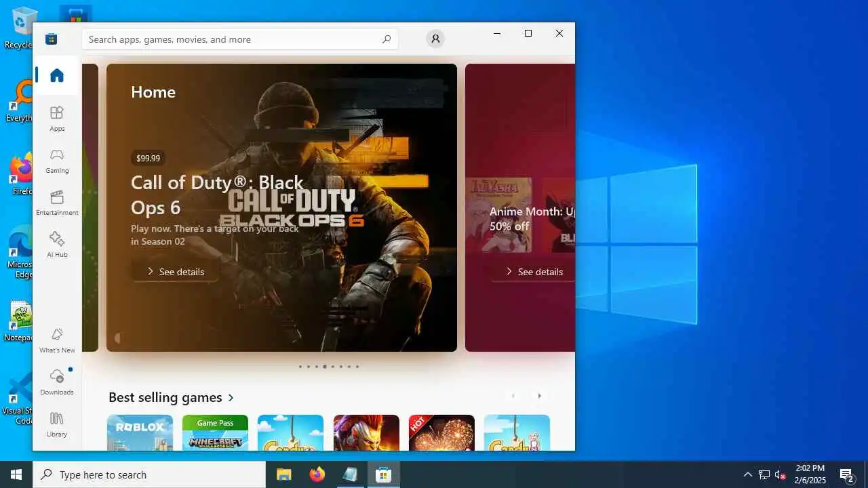This screenshot has height=488, width=868.
Task: Open File Explorer from taskbar
Action: pyautogui.click(x=284, y=474)
